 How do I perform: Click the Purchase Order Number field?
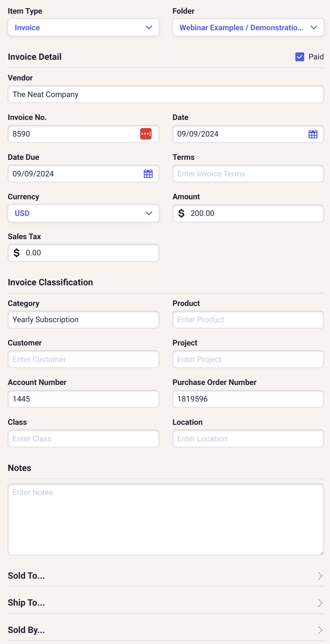point(248,399)
